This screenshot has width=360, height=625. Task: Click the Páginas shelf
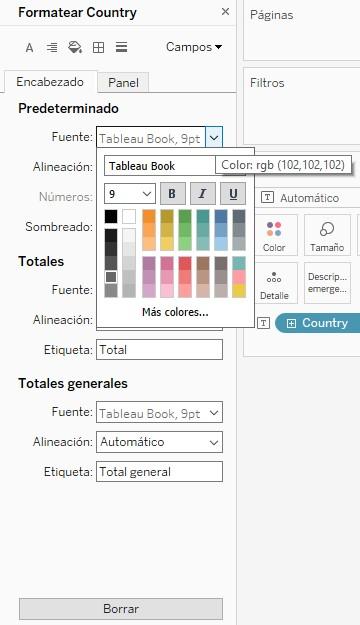pyautogui.click(x=301, y=30)
